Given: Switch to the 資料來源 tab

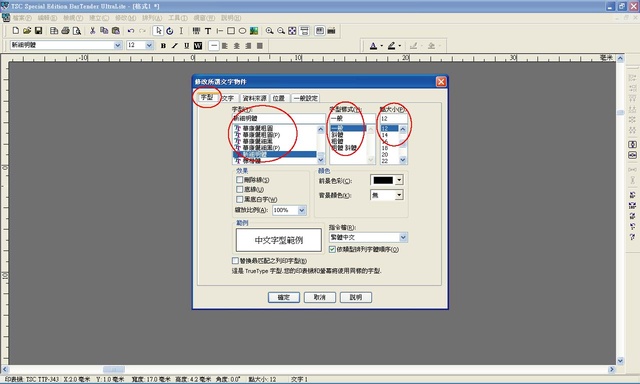Looking at the screenshot, I should 254,98.
